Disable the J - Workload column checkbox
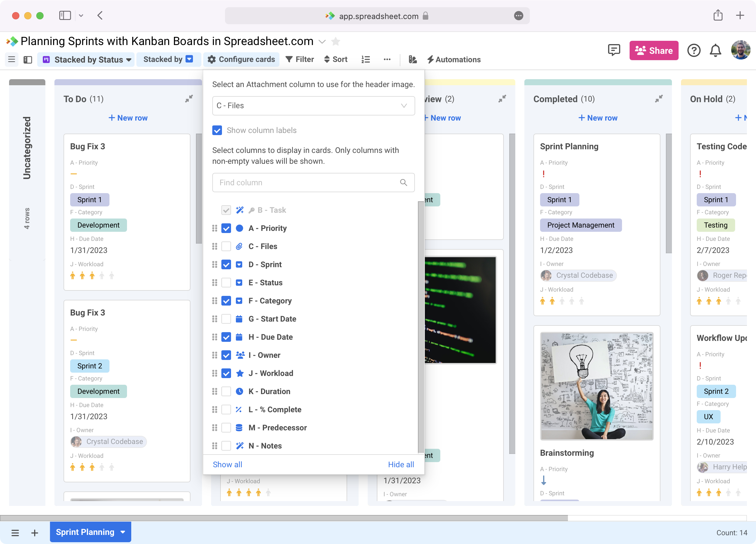This screenshot has height=544, width=756. (x=226, y=373)
